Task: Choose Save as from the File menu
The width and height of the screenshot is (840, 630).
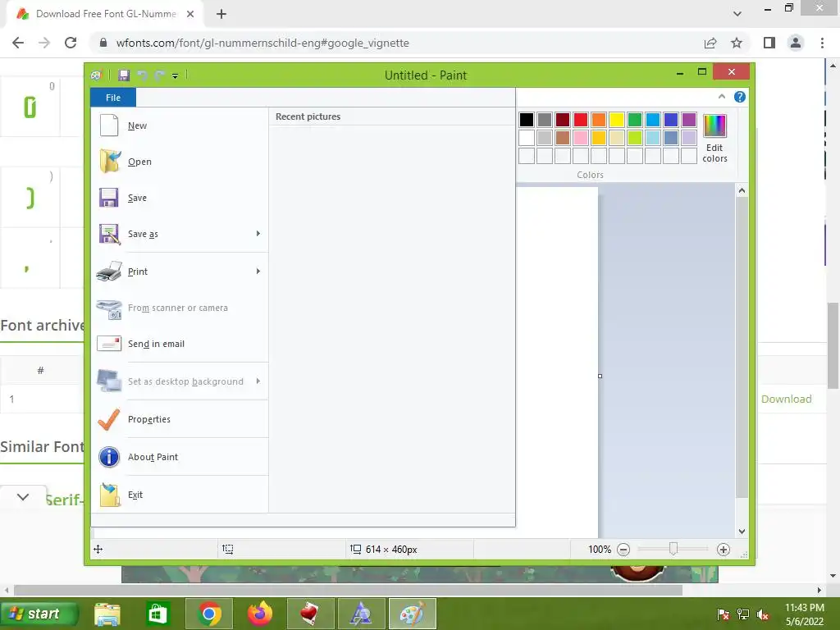Action: tap(180, 234)
